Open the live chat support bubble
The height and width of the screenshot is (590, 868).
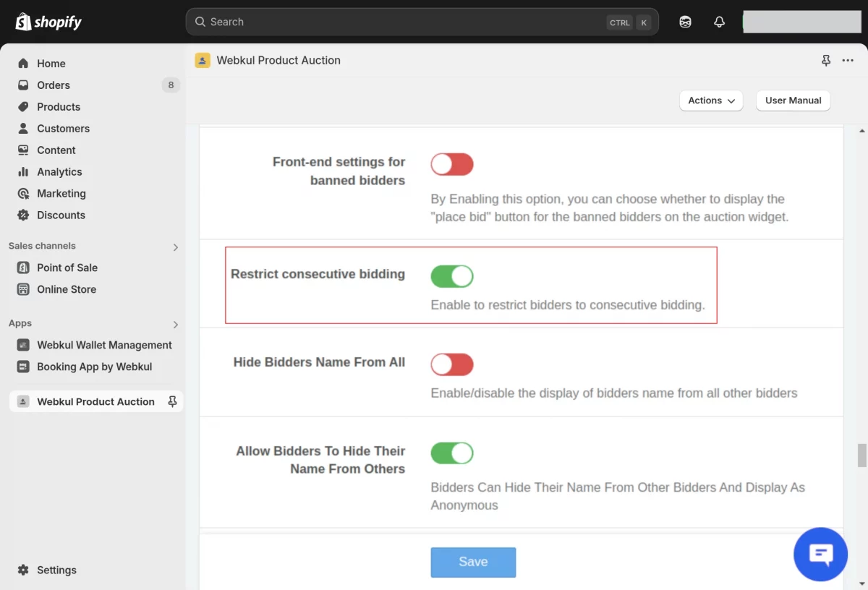click(820, 555)
